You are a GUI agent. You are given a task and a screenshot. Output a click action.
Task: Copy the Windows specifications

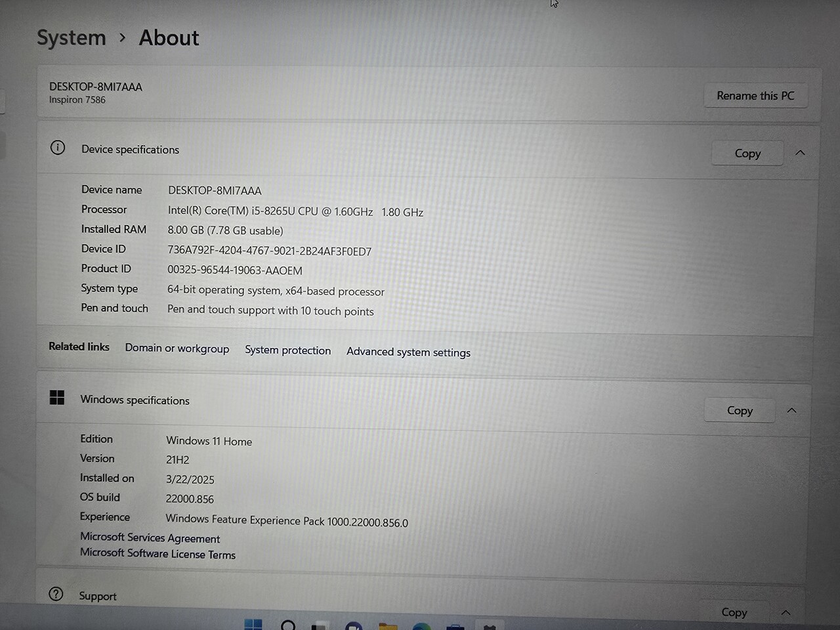coord(740,411)
